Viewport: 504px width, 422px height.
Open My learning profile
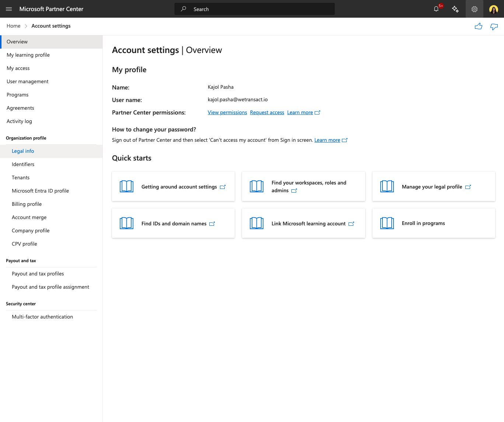click(51, 55)
